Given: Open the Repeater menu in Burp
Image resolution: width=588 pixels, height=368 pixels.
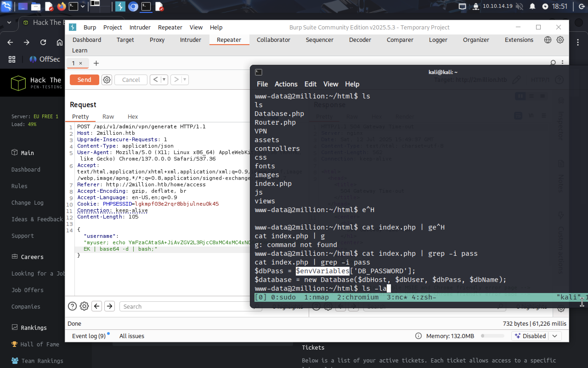Looking at the screenshot, I should coord(170,27).
